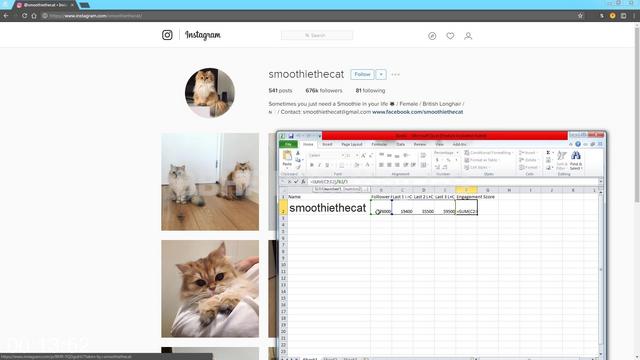Screen dimensions: 640x360
Task: Click the Increase Font Size icon
Action: coord(363,156)
